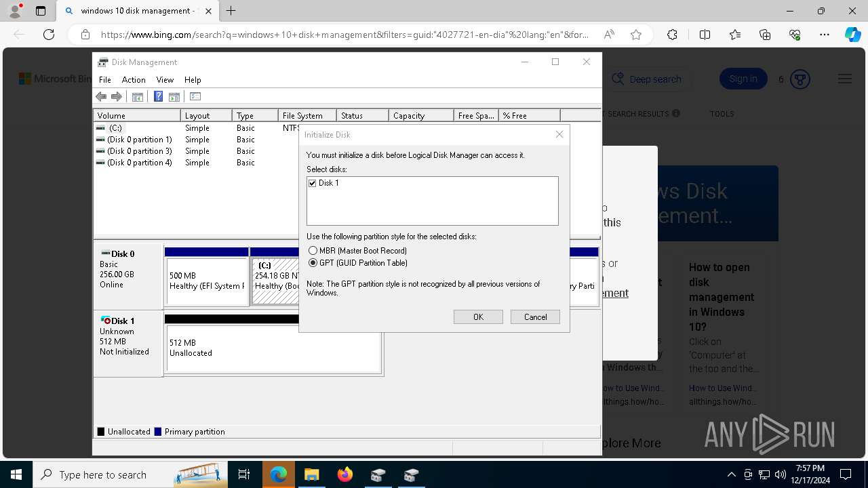
Task: Open a new Edge tab
Action: coord(231,11)
